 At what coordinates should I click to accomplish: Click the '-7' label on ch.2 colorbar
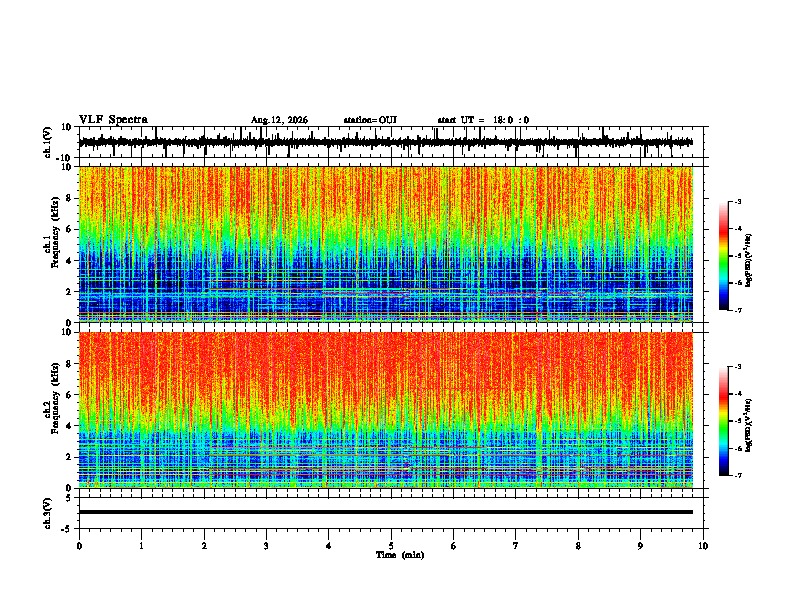tap(737, 475)
